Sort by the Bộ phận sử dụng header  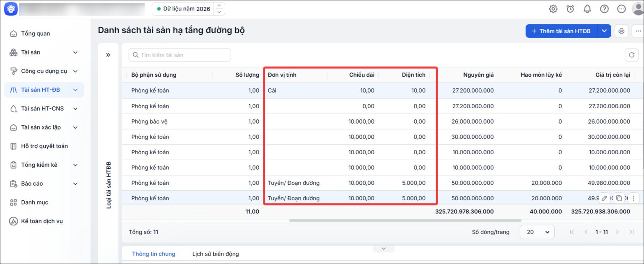coord(153,75)
